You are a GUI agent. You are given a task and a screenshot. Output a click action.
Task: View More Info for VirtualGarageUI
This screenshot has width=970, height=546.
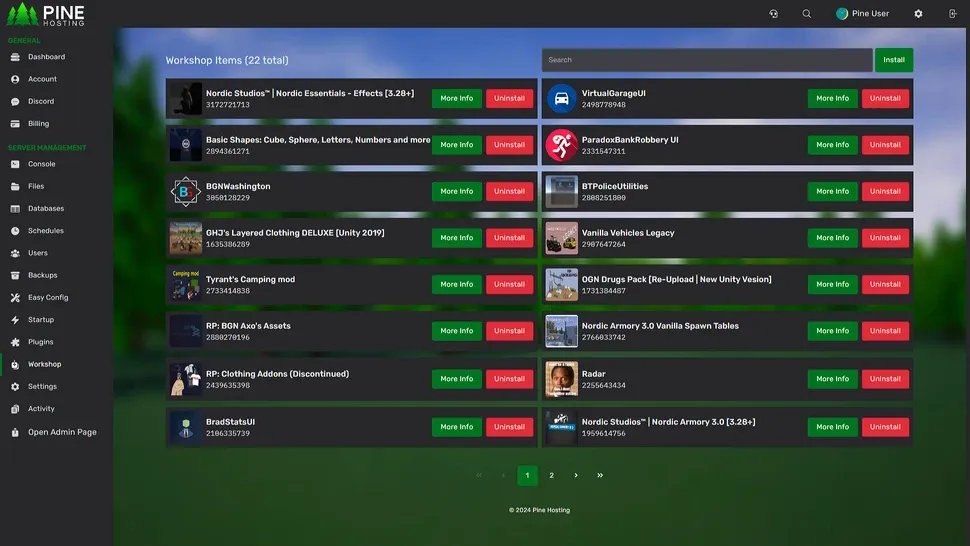click(x=832, y=99)
